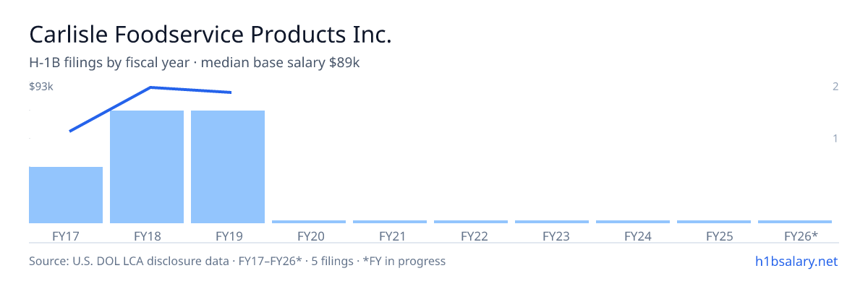Click the FY25 bar stub
Screen dimensions: 868x289
tap(714, 222)
